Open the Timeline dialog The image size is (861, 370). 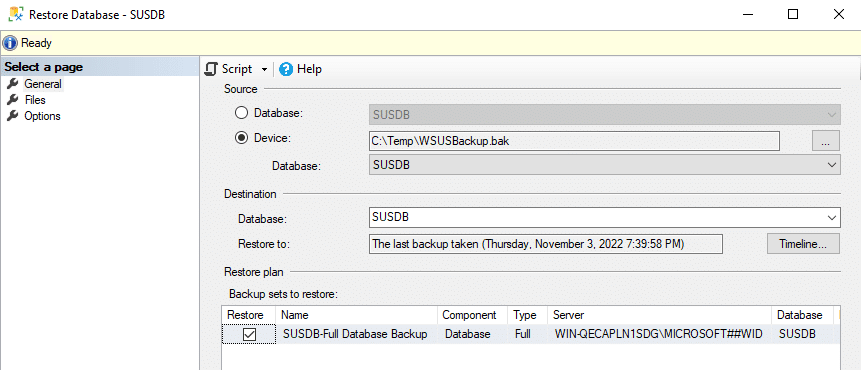pyautogui.click(x=803, y=244)
